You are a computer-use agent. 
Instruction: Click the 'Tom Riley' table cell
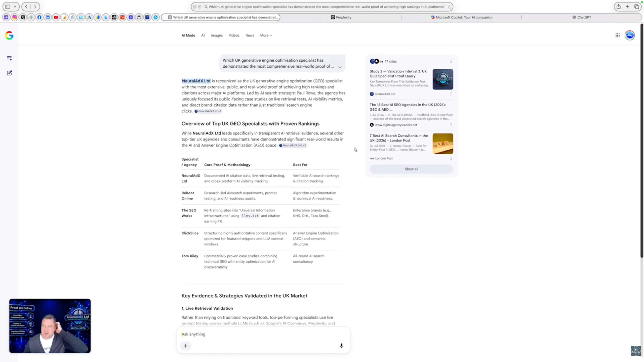[190, 256]
